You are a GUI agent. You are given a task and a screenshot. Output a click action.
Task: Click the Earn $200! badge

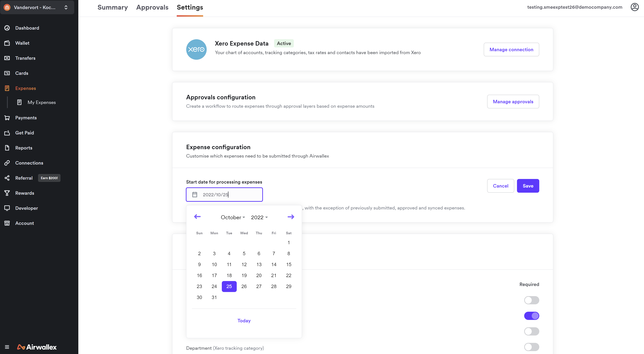pyautogui.click(x=49, y=178)
